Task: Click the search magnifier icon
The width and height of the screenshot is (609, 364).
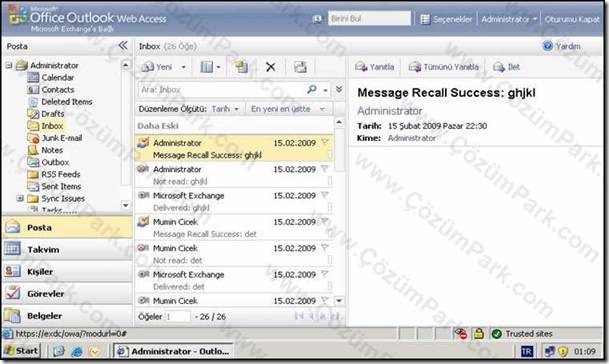Action: pos(312,89)
